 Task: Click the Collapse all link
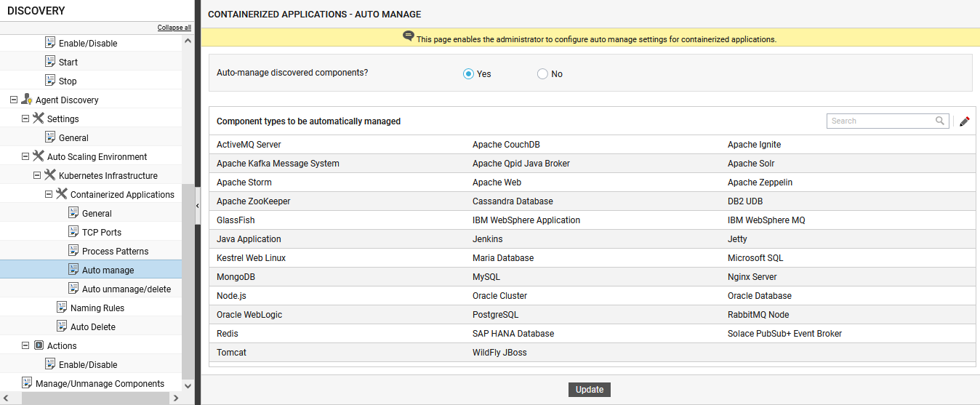click(174, 28)
